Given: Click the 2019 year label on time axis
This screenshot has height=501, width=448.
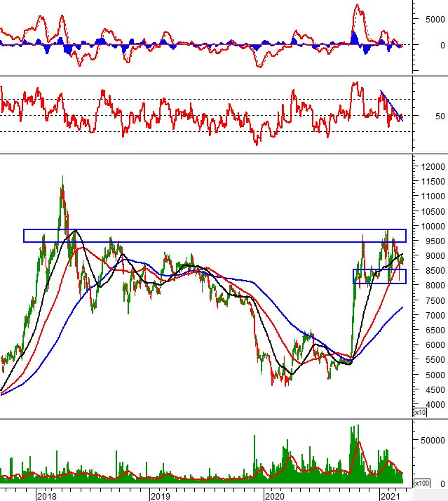Looking at the screenshot, I should click(x=161, y=496).
